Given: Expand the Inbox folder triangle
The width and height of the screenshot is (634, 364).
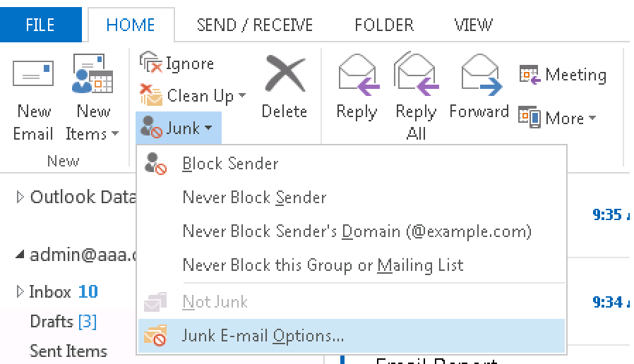Looking at the screenshot, I should coord(19,291).
